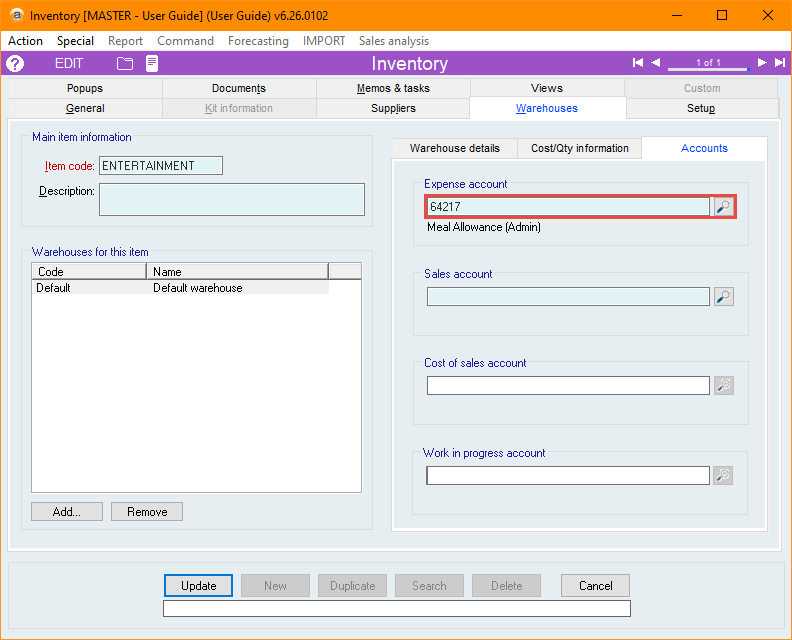Open the Warehouse details sub-tab

pos(455,149)
